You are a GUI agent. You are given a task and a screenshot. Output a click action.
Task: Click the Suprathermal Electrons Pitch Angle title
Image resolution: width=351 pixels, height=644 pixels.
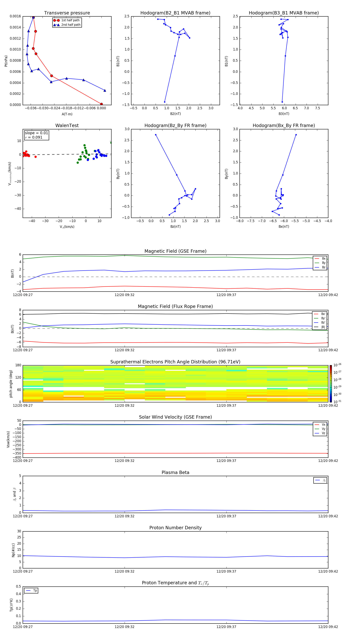coord(175,362)
